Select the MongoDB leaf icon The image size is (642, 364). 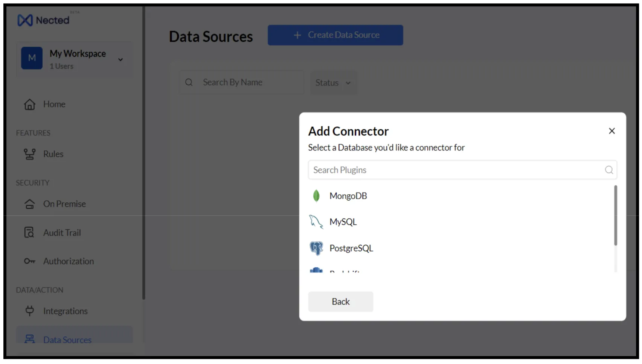coord(316,196)
